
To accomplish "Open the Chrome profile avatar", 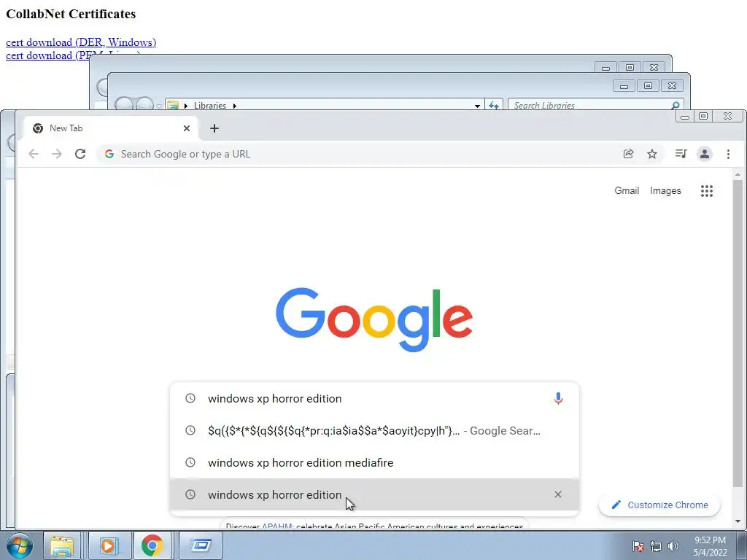I will point(705,154).
